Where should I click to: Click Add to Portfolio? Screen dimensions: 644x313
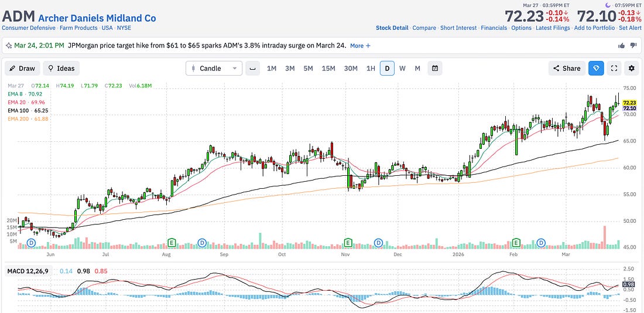pos(594,28)
